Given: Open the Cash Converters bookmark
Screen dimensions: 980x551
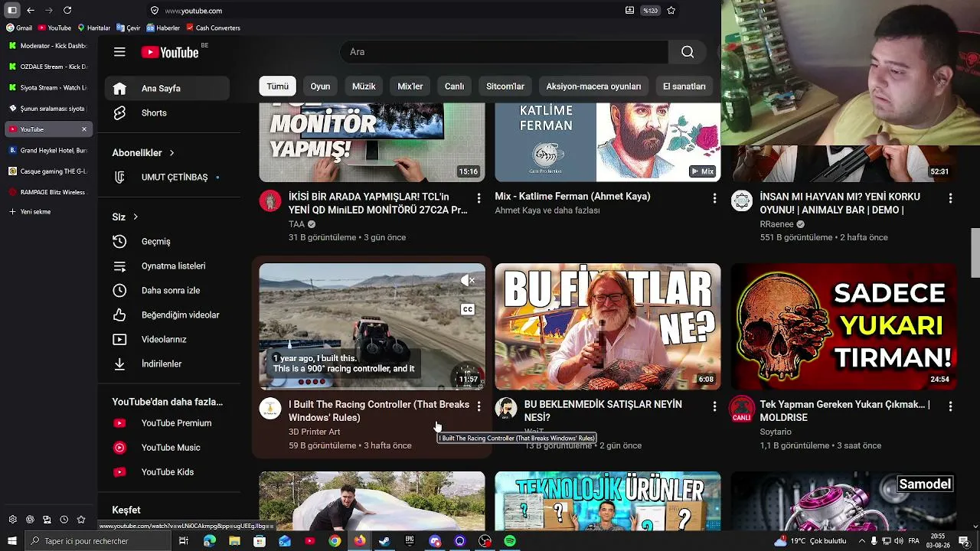Looking at the screenshot, I should (x=213, y=28).
